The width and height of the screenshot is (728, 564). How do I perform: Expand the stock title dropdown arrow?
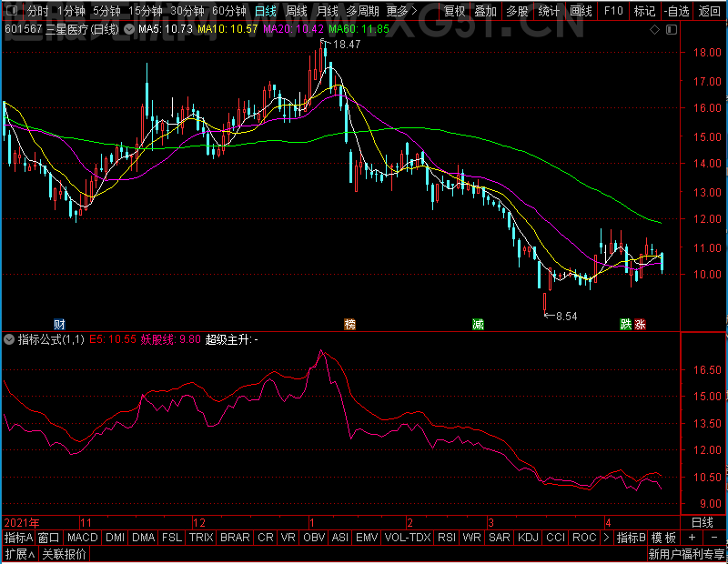[x=129, y=30]
